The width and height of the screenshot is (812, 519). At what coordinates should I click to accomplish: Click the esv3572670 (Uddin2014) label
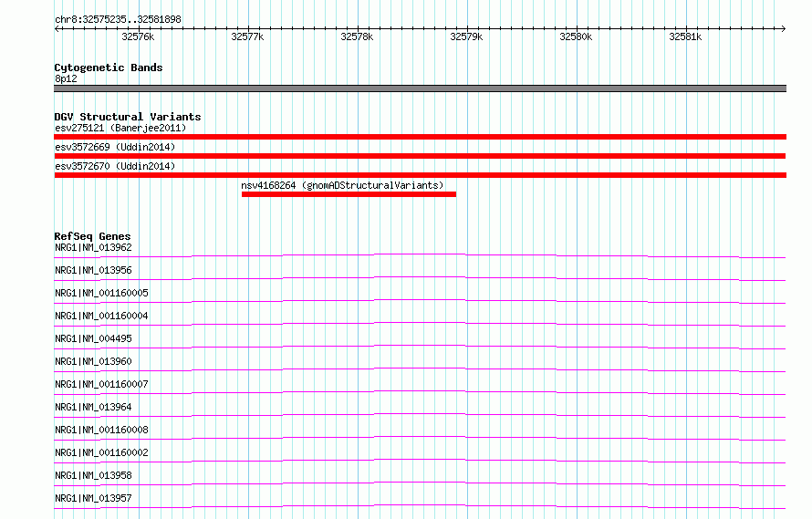coord(115,166)
